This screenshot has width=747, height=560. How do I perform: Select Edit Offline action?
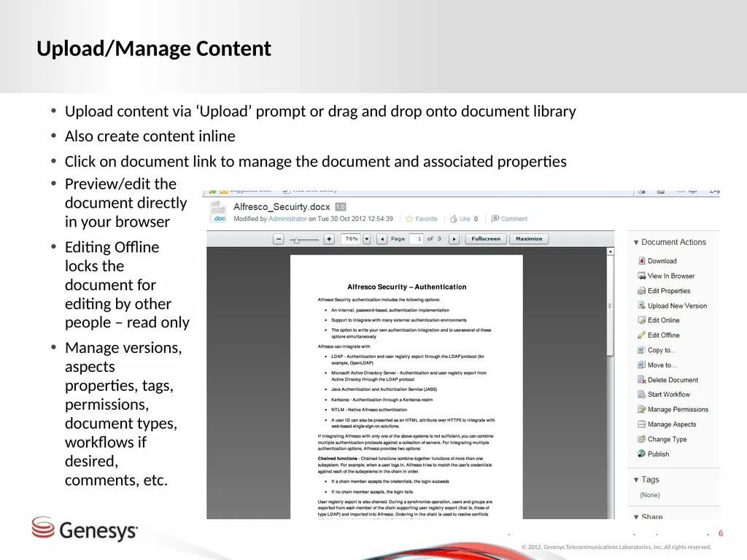tap(663, 335)
